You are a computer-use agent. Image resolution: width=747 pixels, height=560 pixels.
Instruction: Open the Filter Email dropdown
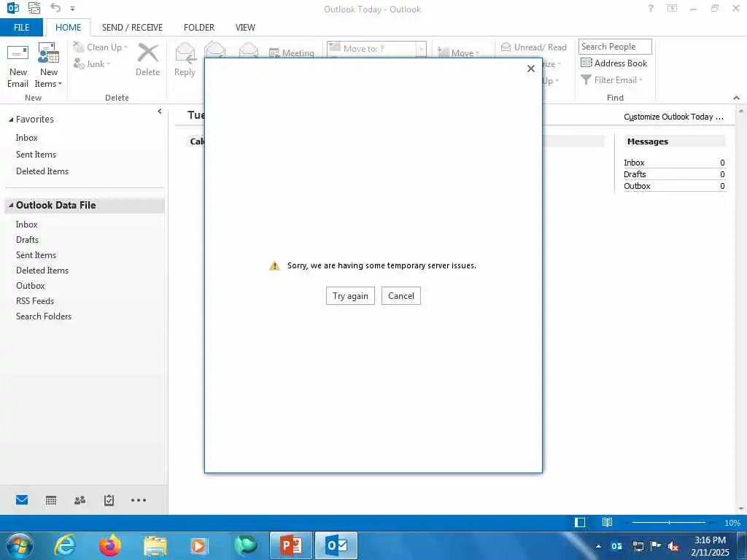pos(612,80)
